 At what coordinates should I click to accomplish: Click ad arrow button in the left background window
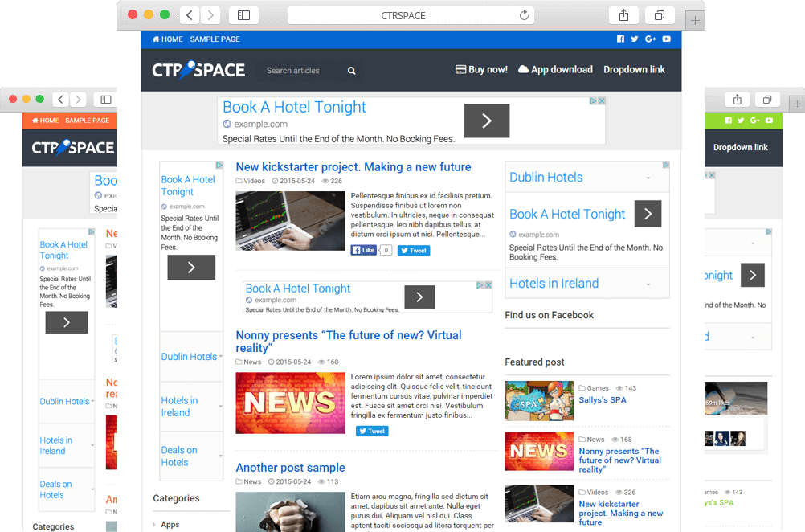[x=66, y=322]
